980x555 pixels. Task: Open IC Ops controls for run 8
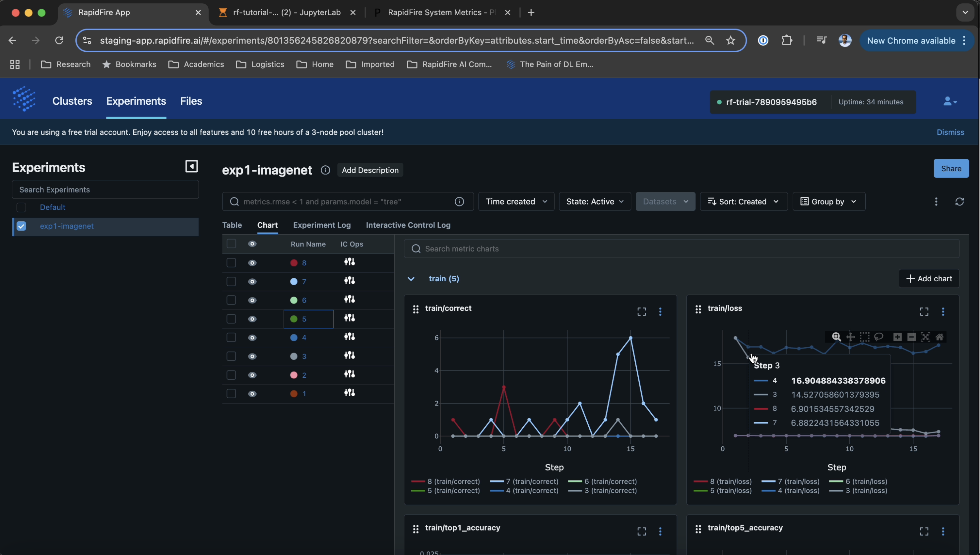(350, 262)
